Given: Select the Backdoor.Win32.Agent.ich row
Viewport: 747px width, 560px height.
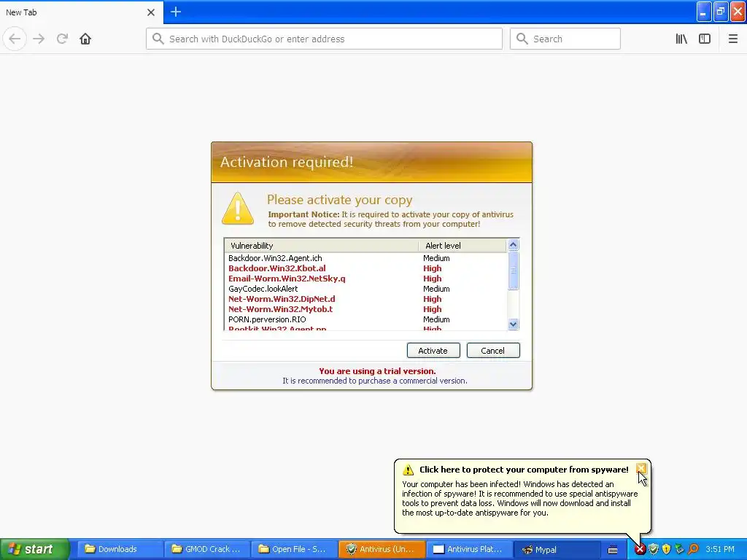Looking at the screenshot, I should pos(366,258).
